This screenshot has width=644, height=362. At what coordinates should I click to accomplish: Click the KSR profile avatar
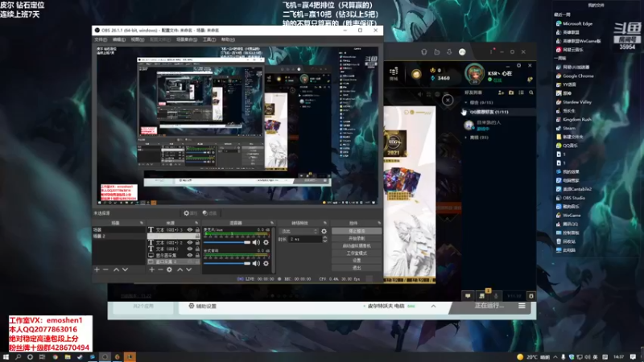tap(474, 74)
